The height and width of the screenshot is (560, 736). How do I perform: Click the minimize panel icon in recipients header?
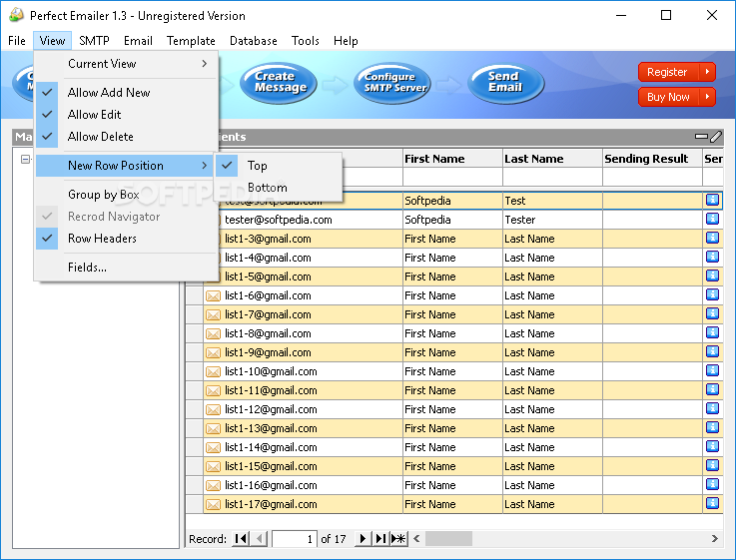pyautogui.click(x=701, y=137)
